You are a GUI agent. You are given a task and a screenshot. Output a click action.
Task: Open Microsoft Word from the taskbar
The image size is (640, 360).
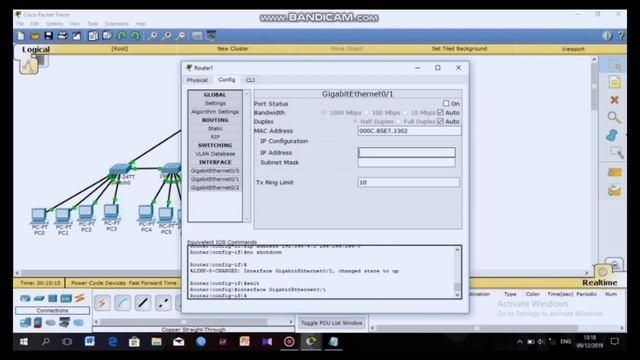90,342
